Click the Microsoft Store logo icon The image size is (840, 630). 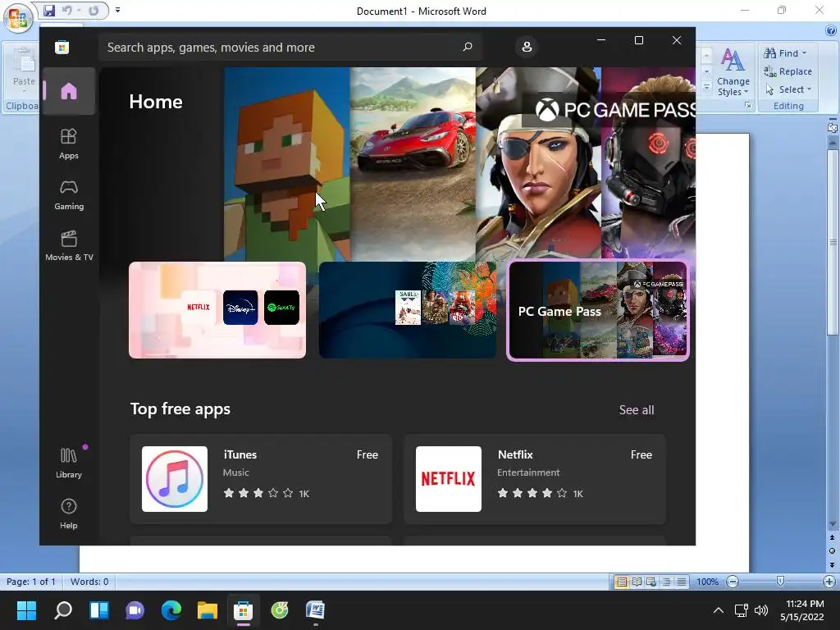(x=62, y=47)
